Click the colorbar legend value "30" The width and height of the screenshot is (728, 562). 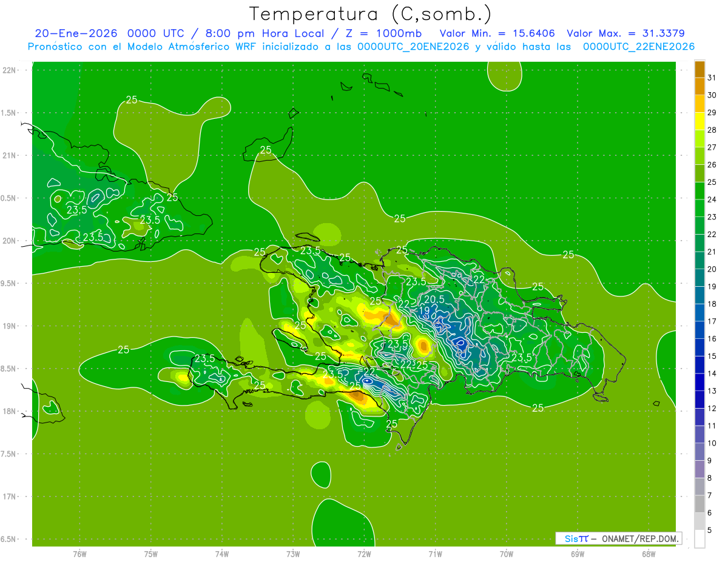[x=712, y=95]
